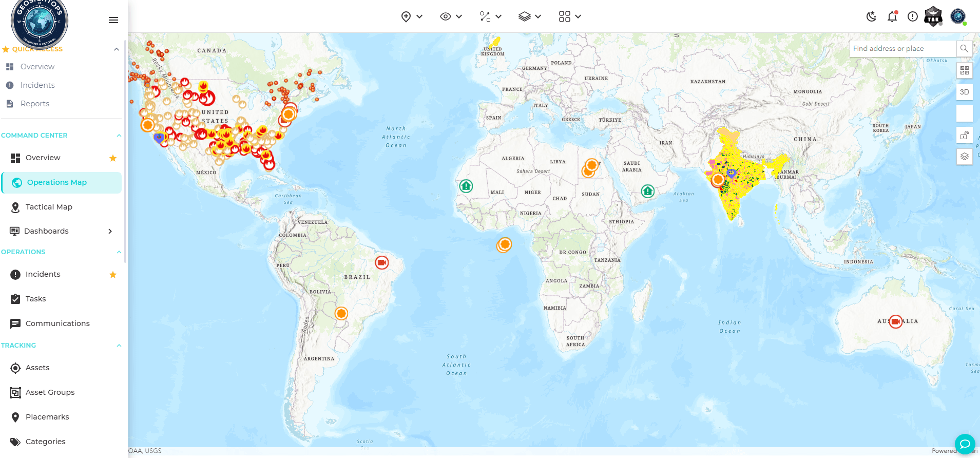Open the basemap gallery grid button
This screenshot has height=458, width=980.
[x=964, y=70]
